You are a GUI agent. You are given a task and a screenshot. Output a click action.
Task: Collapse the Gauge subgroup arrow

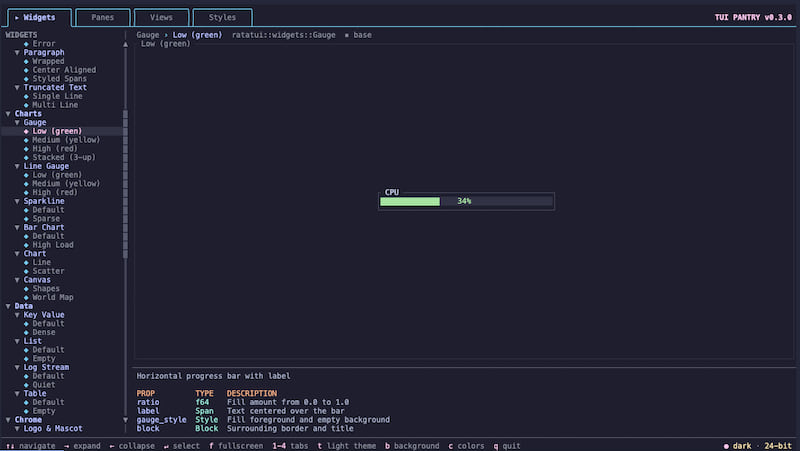[17, 122]
